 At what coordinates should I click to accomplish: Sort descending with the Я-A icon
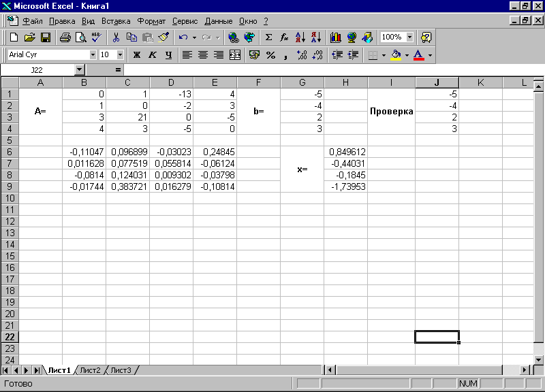(316, 37)
